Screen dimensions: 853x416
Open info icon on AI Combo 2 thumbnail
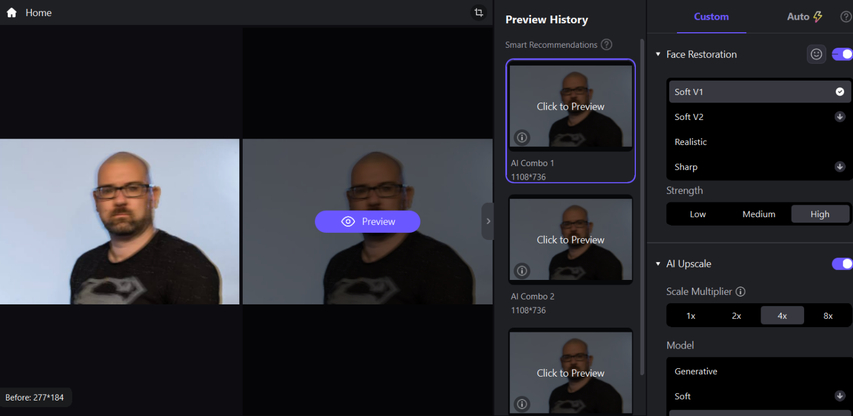pos(522,270)
